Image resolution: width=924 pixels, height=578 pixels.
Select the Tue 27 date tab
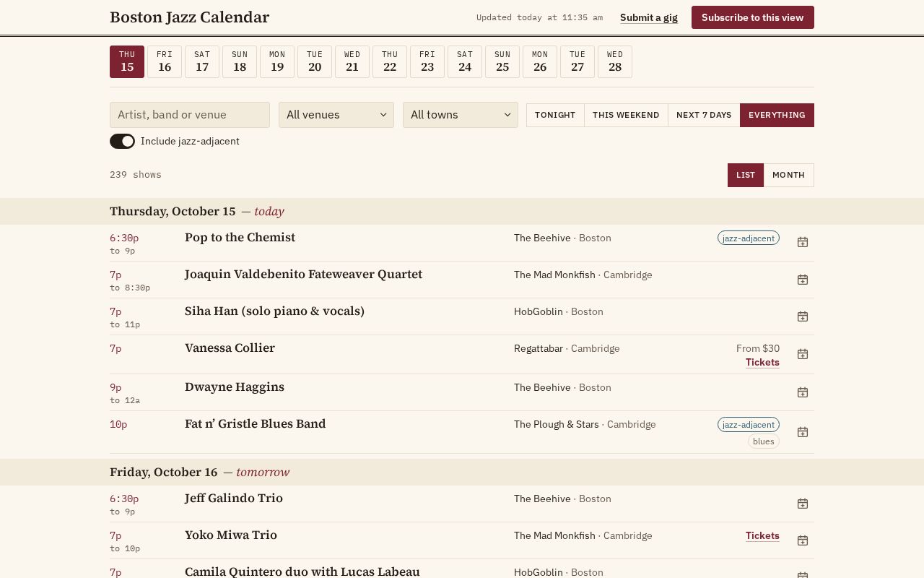pos(577,61)
